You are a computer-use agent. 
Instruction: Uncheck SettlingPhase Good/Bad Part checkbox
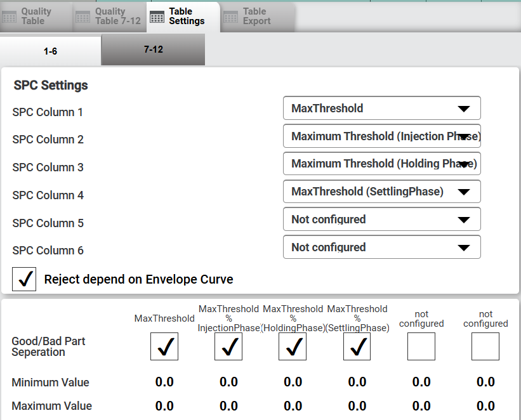point(357,346)
